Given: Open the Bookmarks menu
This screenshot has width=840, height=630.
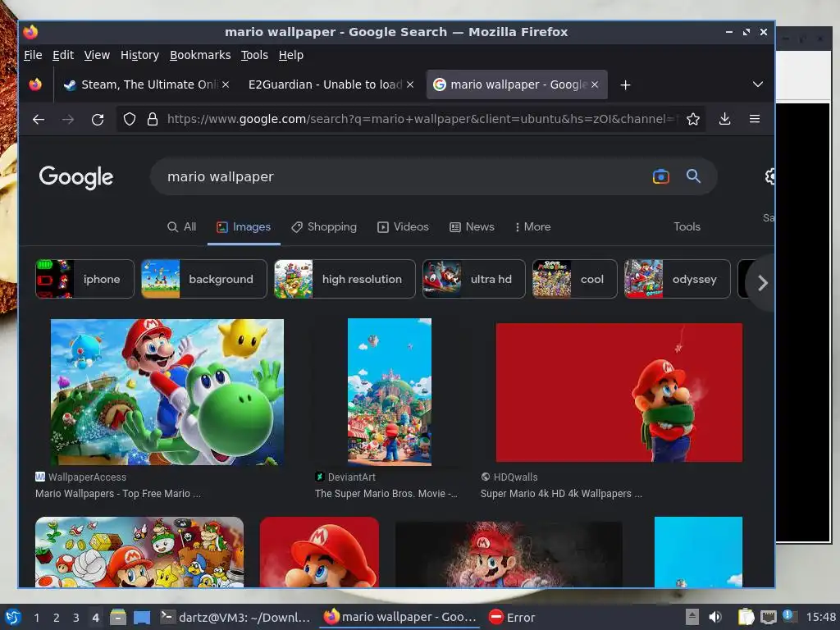Looking at the screenshot, I should click(200, 55).
